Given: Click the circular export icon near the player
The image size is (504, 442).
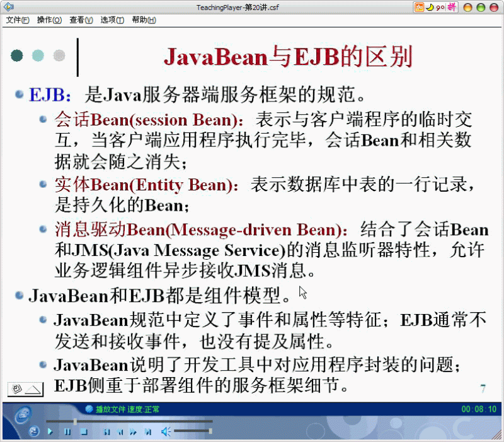Looking at the screenshot, I should coord(33,431).
